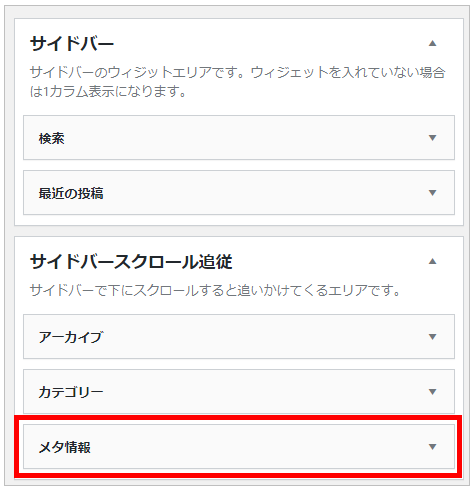Screen dimensions: 476x492
Task: Click the サイドバースクロール追従 section heading
Action: [131, 262]
